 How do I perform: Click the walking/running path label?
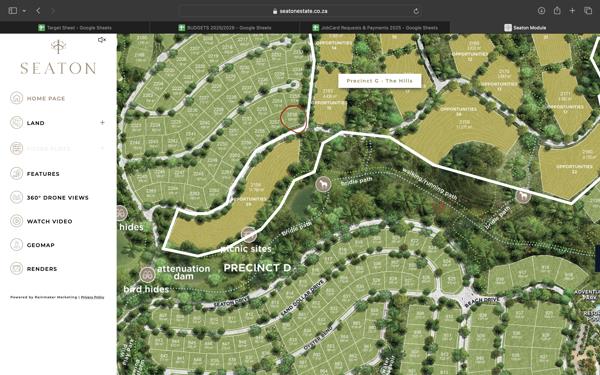(429, 184)
